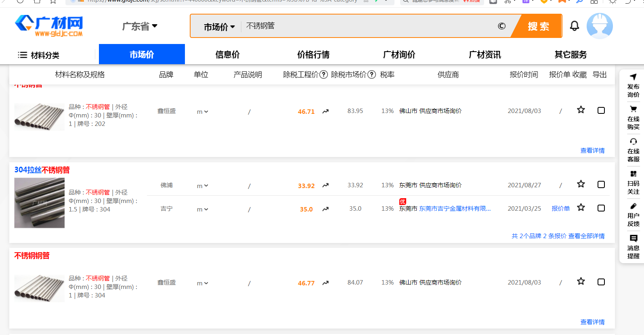This screenshot has height=335, width=644.
Task: Check export box for the 佛浦 row
Action: 601,184
